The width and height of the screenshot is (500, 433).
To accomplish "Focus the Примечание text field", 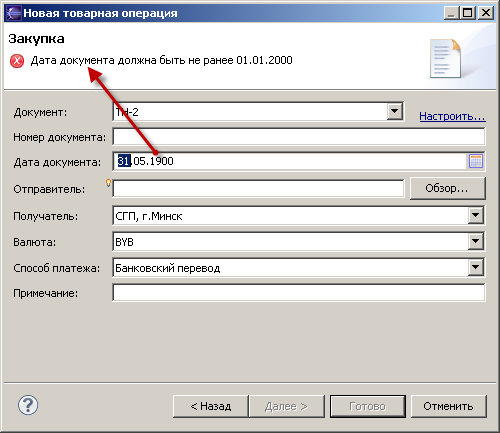I will pyautogui.click(x=299, y=293).
